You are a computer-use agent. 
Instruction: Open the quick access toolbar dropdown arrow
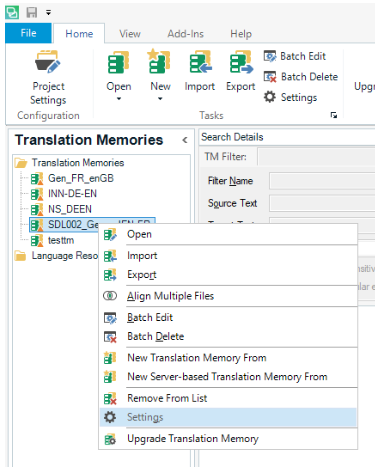[x=48, y=13]
